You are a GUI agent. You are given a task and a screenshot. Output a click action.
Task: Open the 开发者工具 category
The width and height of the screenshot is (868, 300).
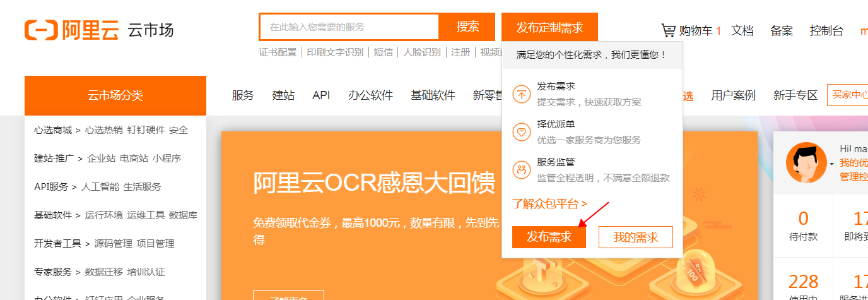point(57,244)
